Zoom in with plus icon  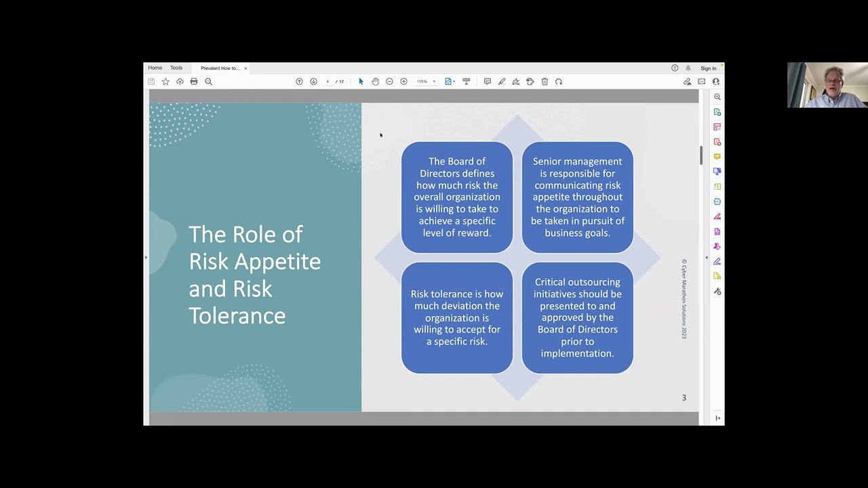pyautogui.click(x=403, y=81)
